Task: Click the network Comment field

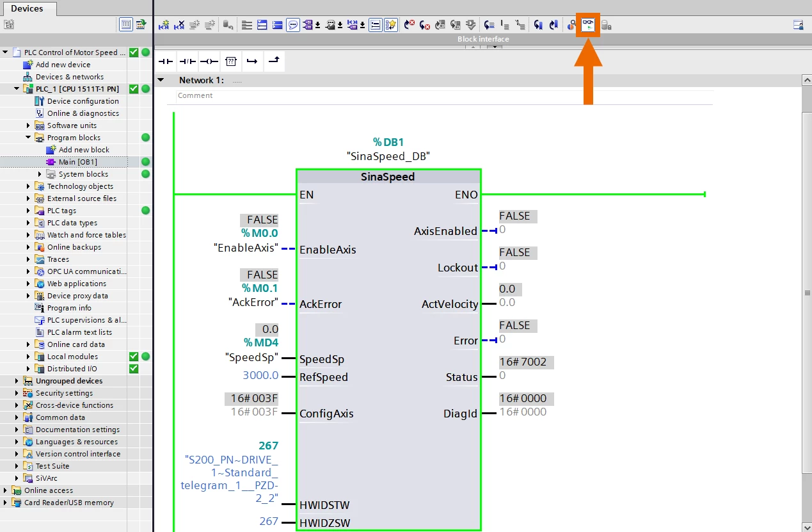Action: click(443, 96)
